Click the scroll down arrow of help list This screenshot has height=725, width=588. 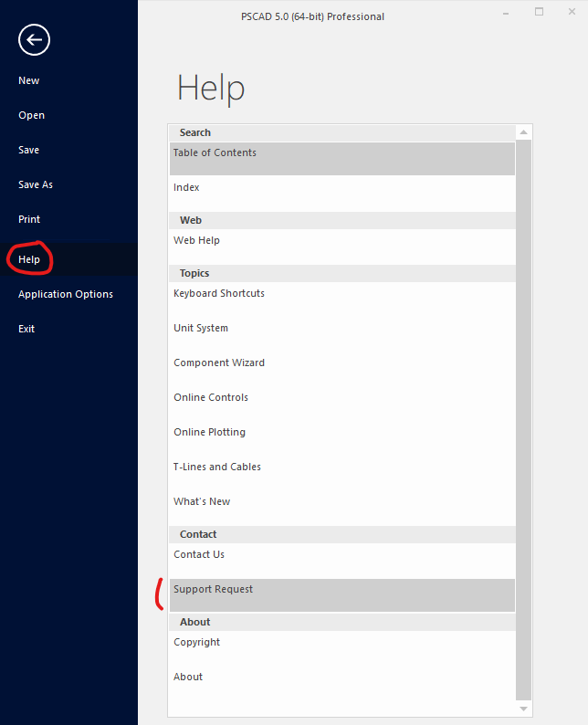tap(523, 708)
